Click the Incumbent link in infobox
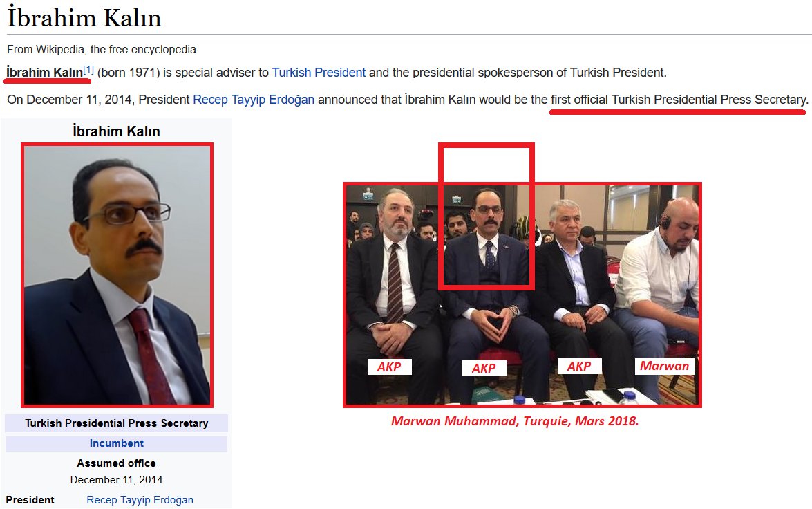Viewport: 812px width, 509px height. [117, 443]
